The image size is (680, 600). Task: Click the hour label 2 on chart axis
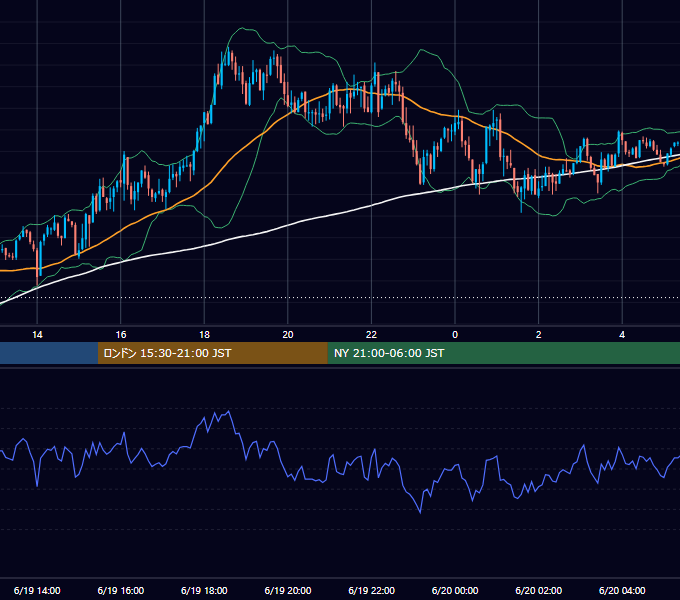coord(539,335)
